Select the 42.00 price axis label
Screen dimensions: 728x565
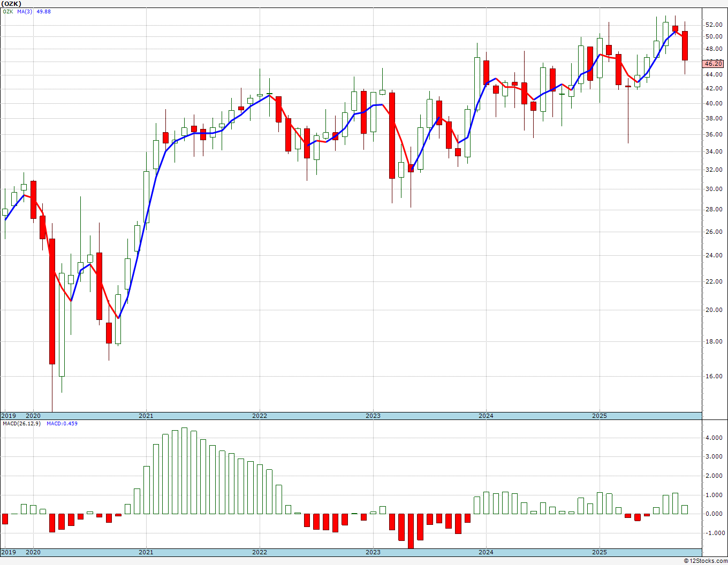tap(713, 88)
